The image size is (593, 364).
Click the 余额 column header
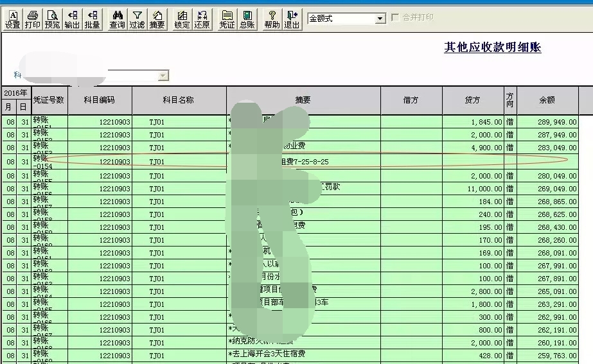(x=547, y=101)
